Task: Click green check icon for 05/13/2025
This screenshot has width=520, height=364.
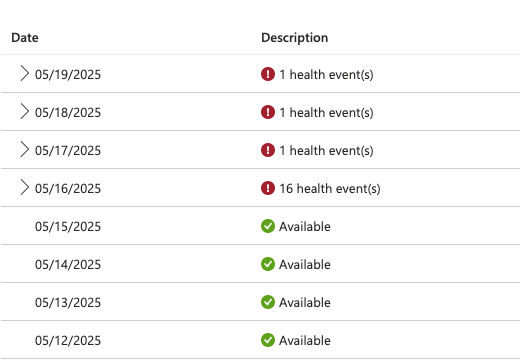Action: pyautogui.click(x=268, y=302)
